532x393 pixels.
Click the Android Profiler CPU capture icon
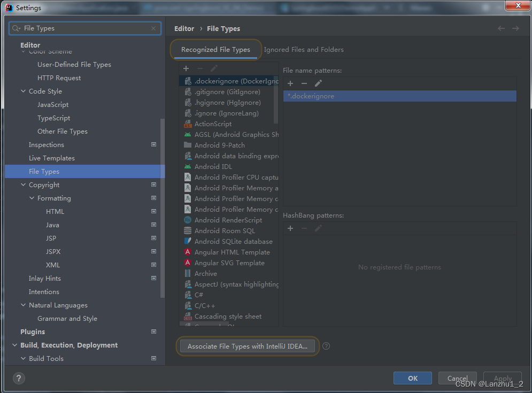[x=188, y=177]
